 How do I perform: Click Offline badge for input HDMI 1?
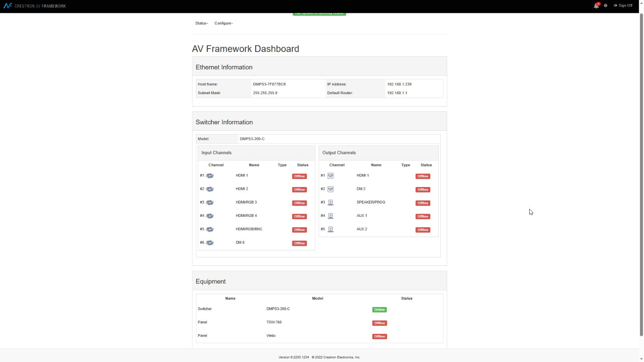point(299,176)
